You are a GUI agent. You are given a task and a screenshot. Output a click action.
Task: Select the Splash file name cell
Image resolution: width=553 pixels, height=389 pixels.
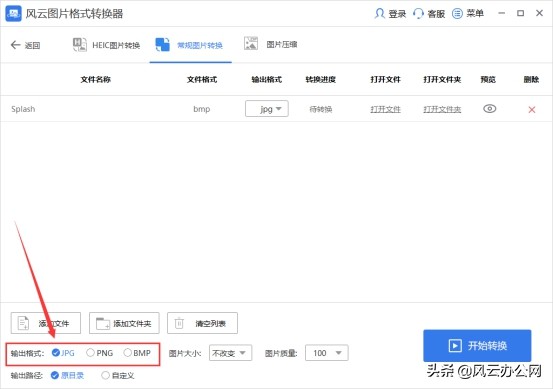pos(23,109)
